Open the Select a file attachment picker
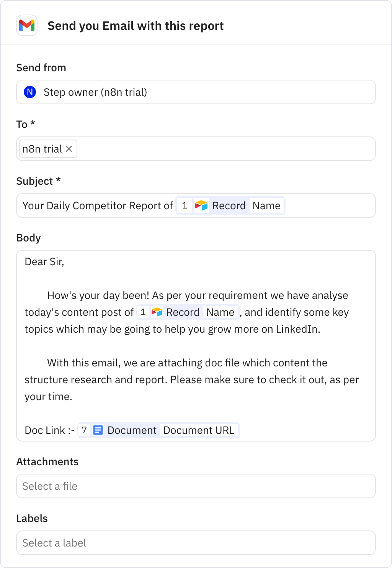The width and height of the screenshot is (392, 568). [196, 486]
